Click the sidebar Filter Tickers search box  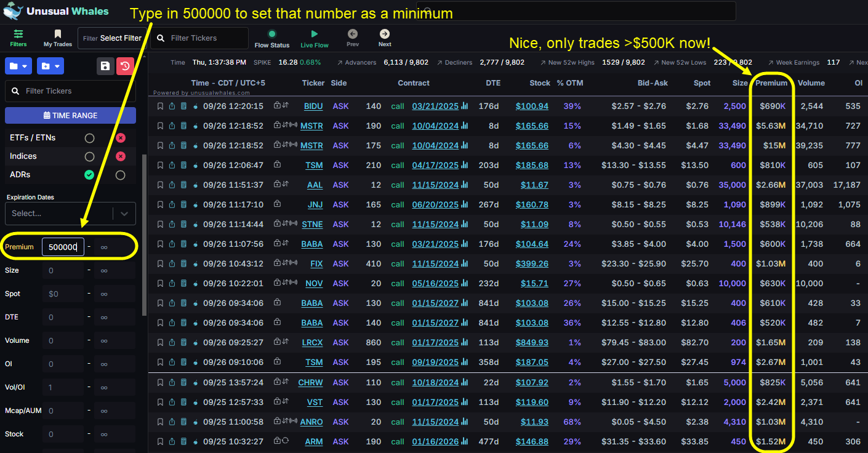[x=70, y=91]
